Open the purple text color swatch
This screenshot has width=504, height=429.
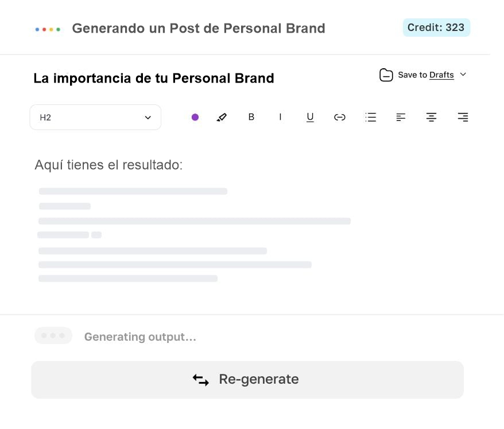coord(195,117)
